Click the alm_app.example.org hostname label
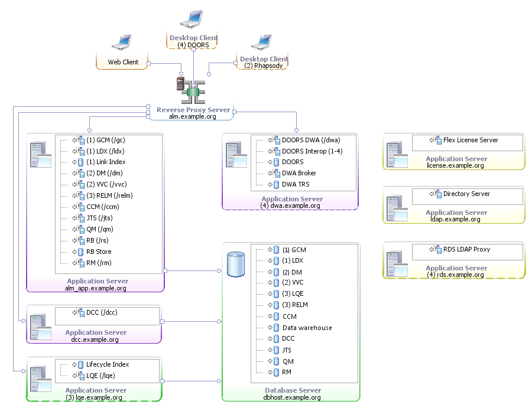 pos(96,288)
